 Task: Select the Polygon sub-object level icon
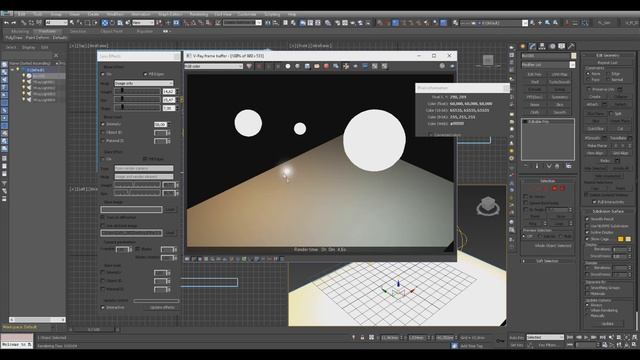[x=554, y=188]
